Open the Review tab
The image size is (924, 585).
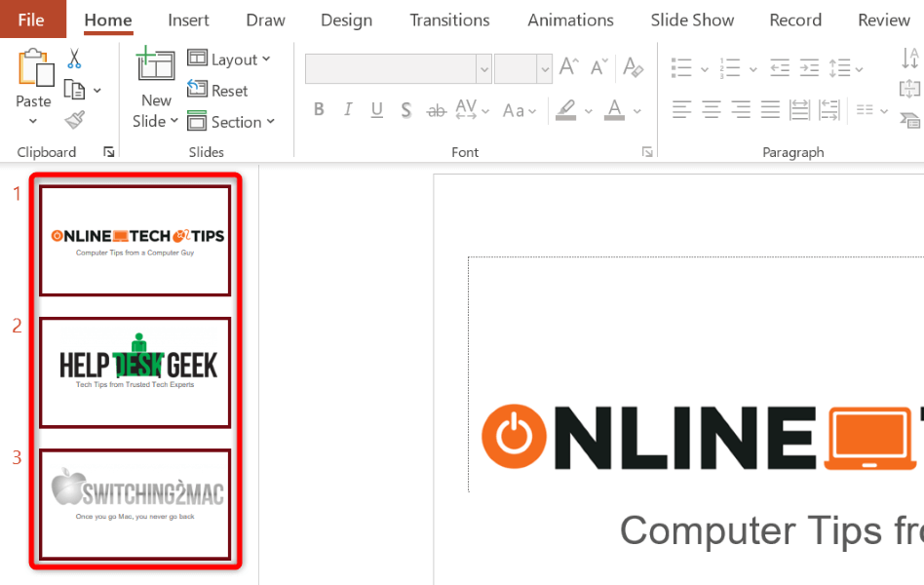[x=884, y=20]
